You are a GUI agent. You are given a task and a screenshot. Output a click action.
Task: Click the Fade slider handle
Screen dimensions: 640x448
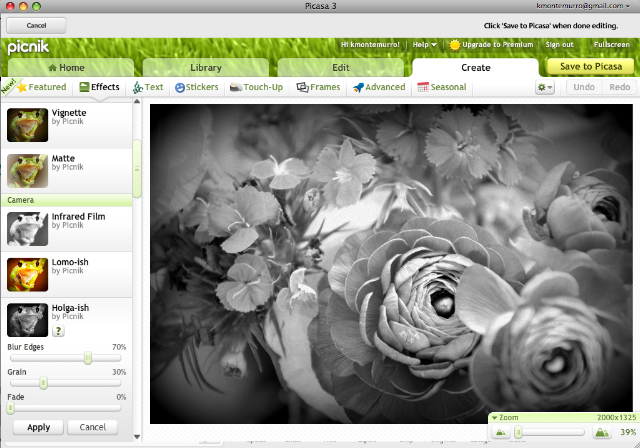point(11,408)
